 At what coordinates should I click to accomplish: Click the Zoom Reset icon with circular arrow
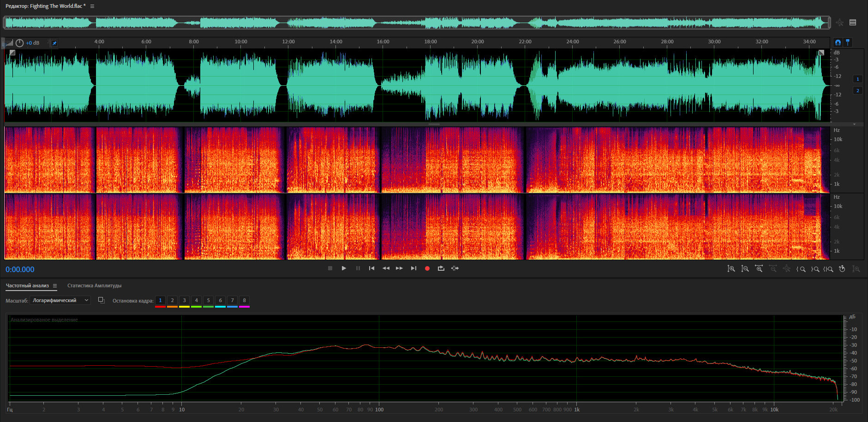(x=842, y=269)
